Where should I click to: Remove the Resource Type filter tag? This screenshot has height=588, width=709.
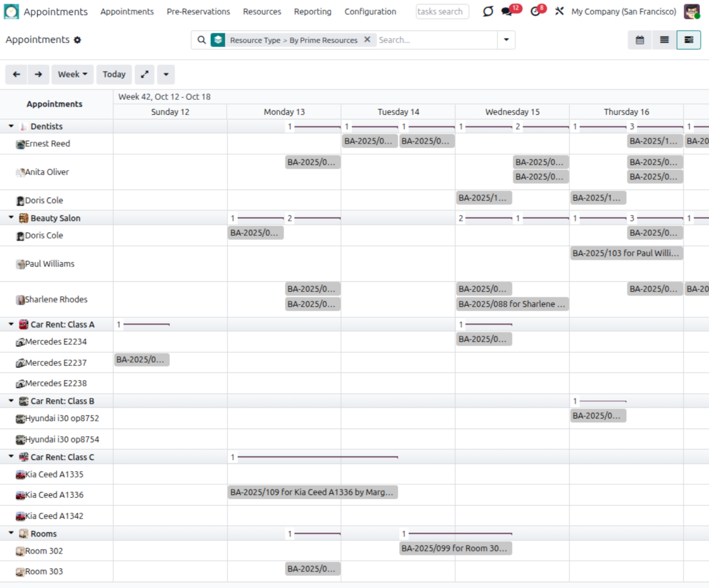pos(367,40)
